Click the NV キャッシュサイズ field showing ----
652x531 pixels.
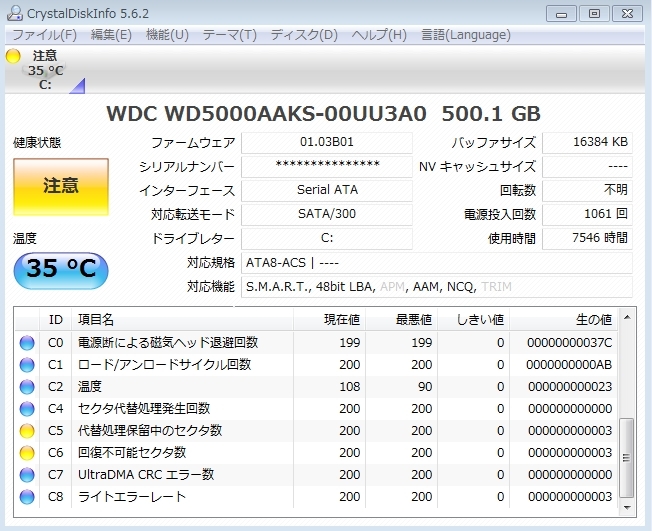pos(588,166)
